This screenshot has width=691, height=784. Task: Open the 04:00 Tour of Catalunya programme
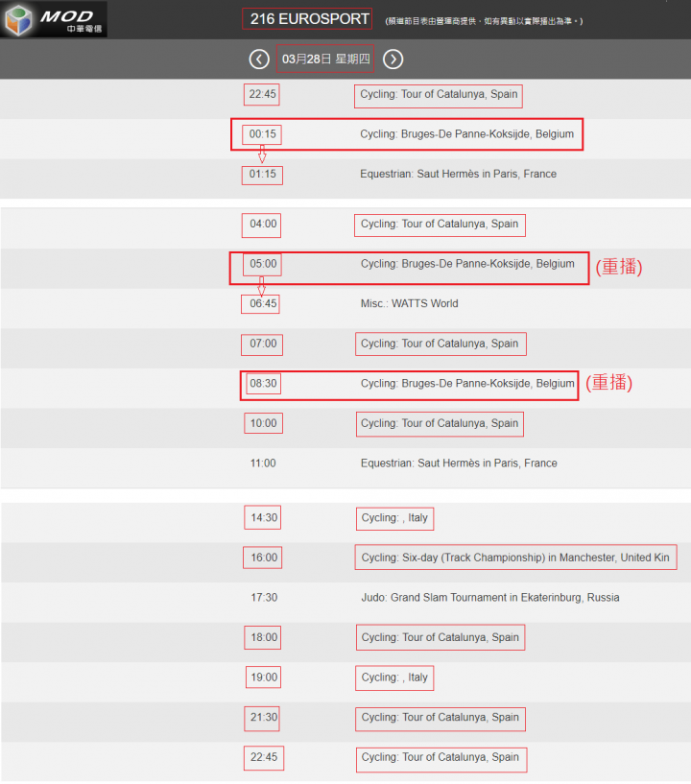pos(440,224)
